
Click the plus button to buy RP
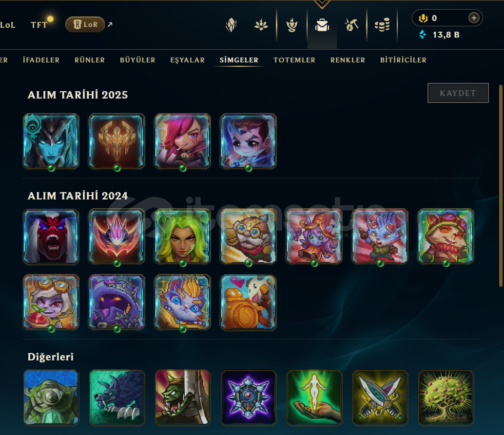(x=474, y=18)
